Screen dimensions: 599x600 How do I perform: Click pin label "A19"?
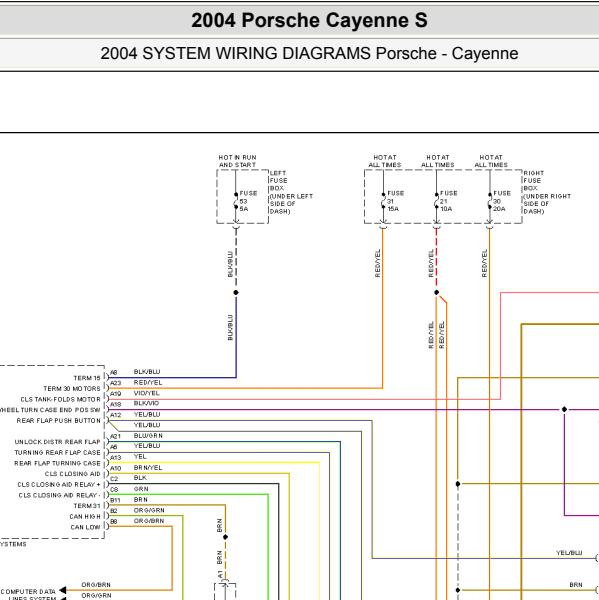[x=116, y=394]
